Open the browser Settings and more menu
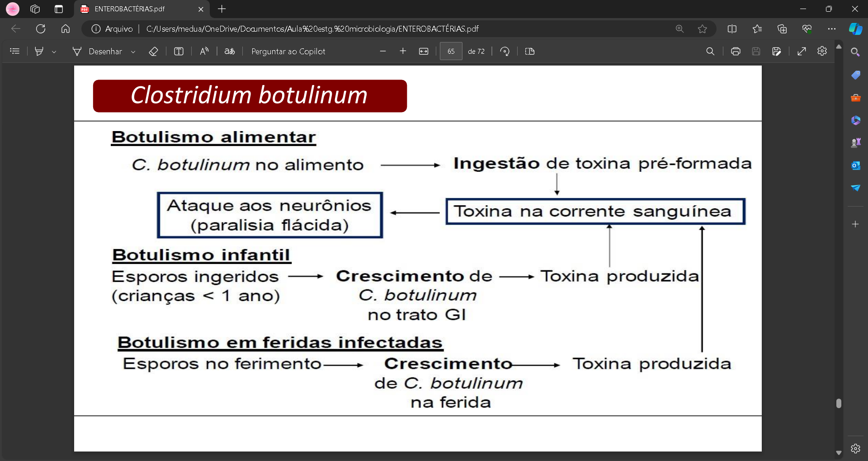The image size is (868, 461). 831,29
